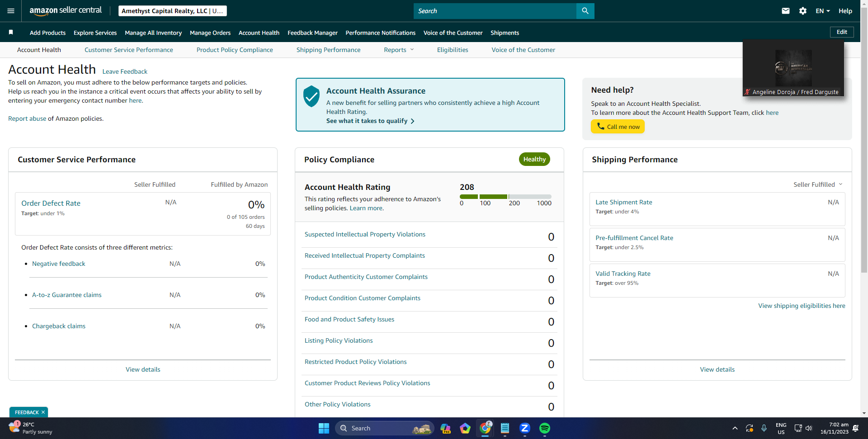Viewport: 868px width, 439px height.
Task: Click the Call me now button
Action: point(618,127)
